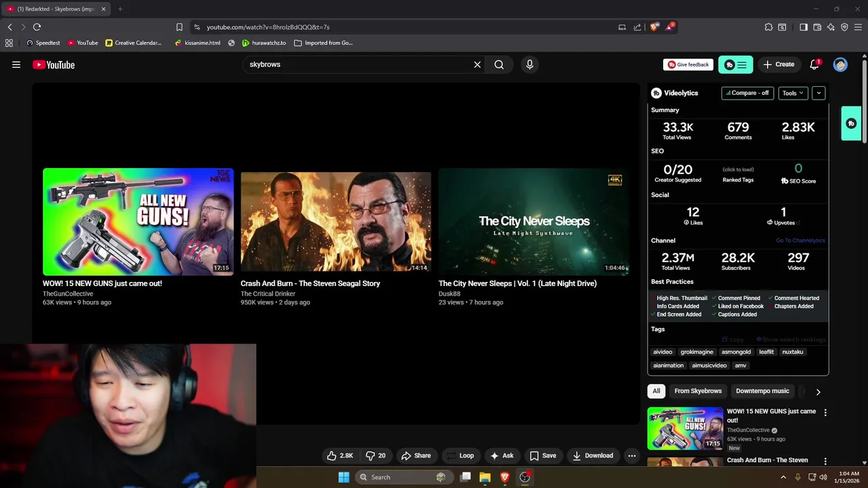The image size is (868, 488).
Task: Click Show search rankings in Tags
Action: (x=791, y=340)
